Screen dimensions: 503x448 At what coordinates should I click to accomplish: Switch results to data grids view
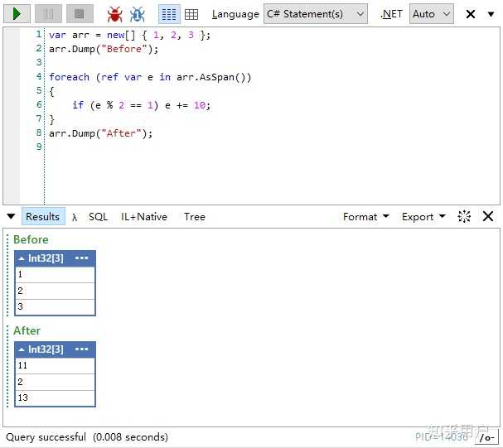[x=191, y=14]
